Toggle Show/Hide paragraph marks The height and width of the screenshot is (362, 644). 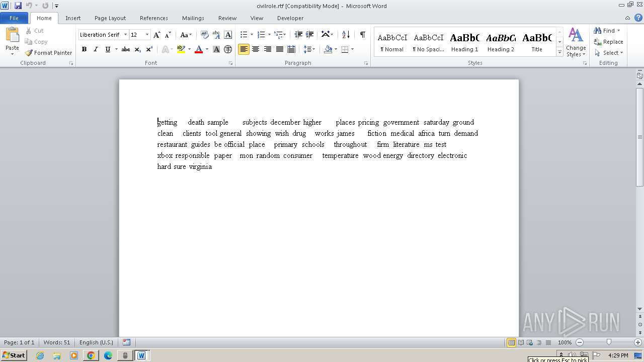click(362, 35)
